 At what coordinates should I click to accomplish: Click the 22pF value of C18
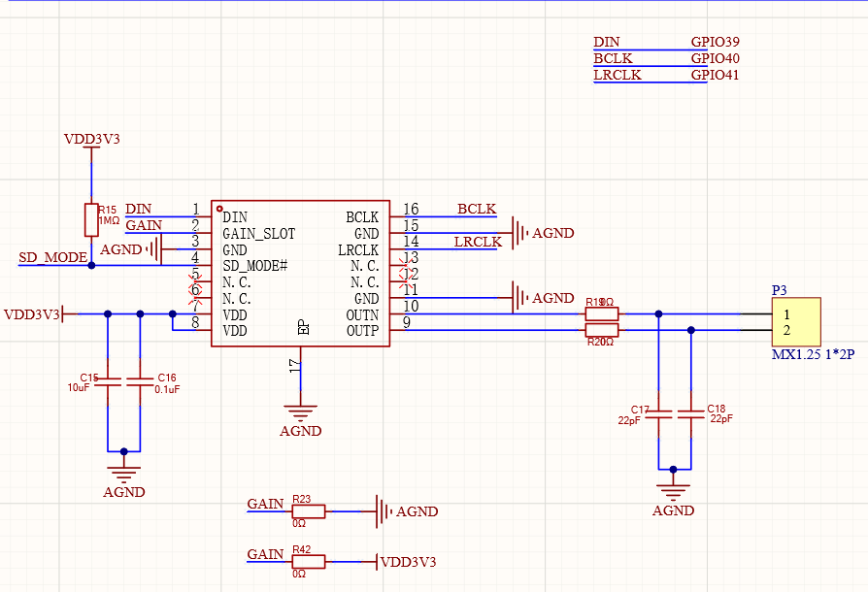pyautogui.click(x=721, y=419)
